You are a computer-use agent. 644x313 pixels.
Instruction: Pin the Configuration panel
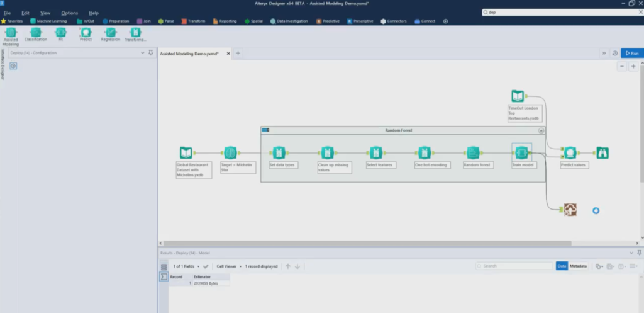[x=151, y=53]
